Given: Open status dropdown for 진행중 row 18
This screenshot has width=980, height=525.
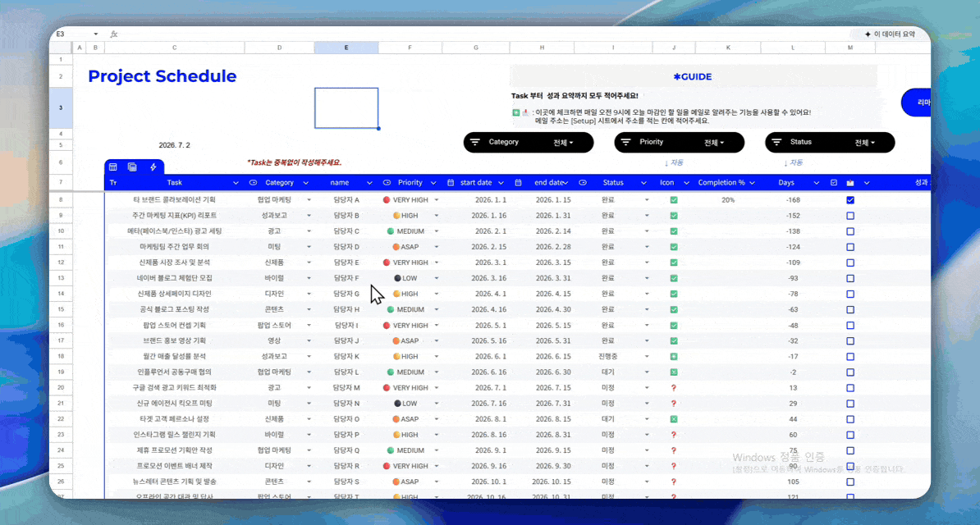Looking at the screenshot, I should [x=647, y=356].
